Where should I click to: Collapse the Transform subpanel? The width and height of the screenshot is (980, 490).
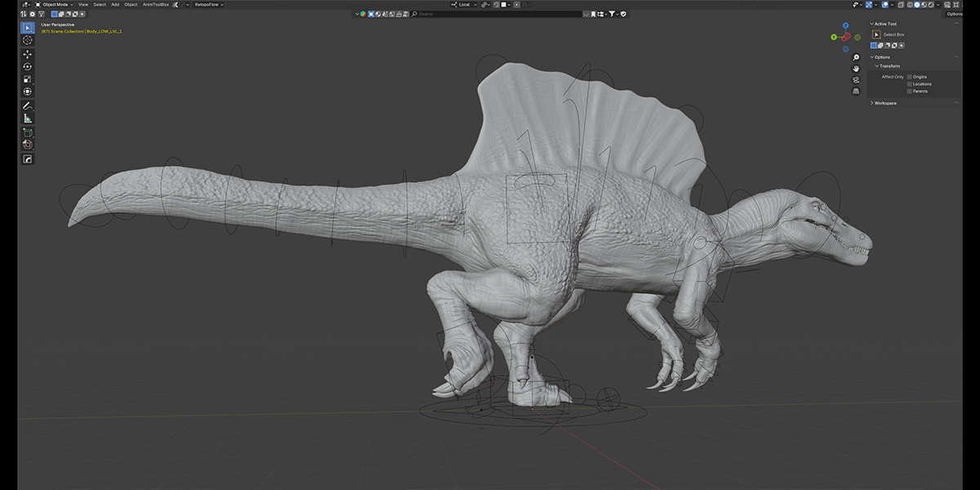click(x=889, y=66)
